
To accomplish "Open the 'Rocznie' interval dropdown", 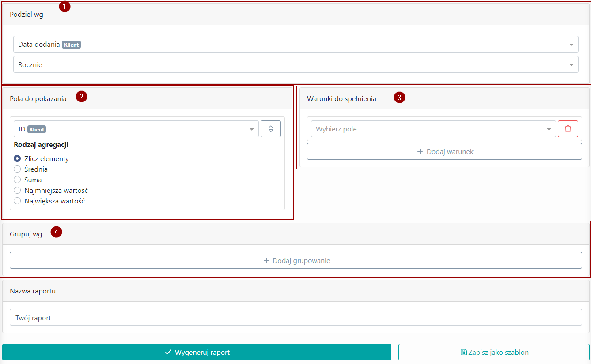I will [x=296, y=64].
